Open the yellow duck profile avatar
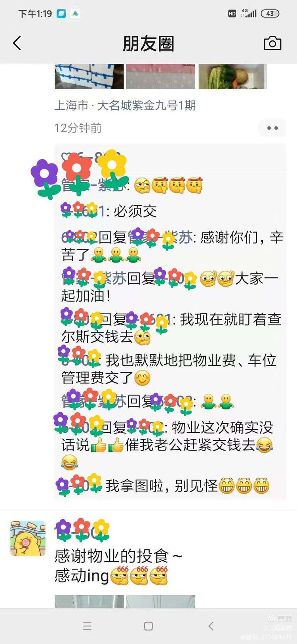Viewport: 297px width, 644px height. [x=28, y=538]
